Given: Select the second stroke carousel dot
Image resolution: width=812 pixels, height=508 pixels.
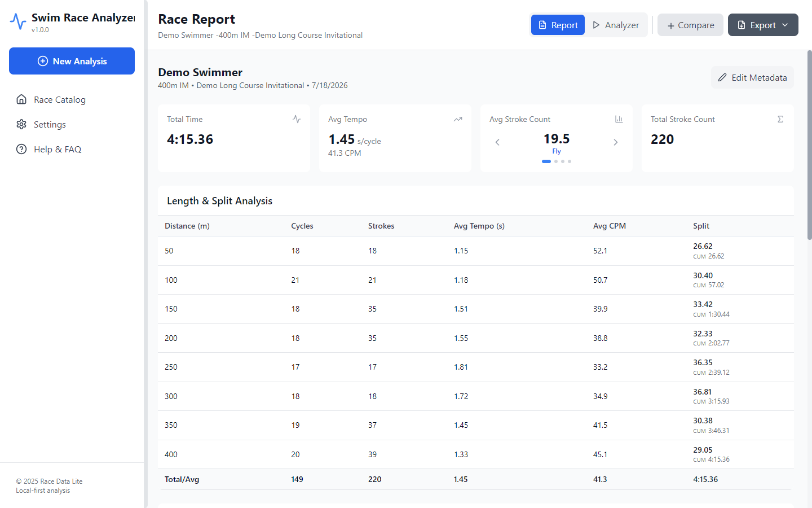Looking at the screenshot, I should [556, 161].
